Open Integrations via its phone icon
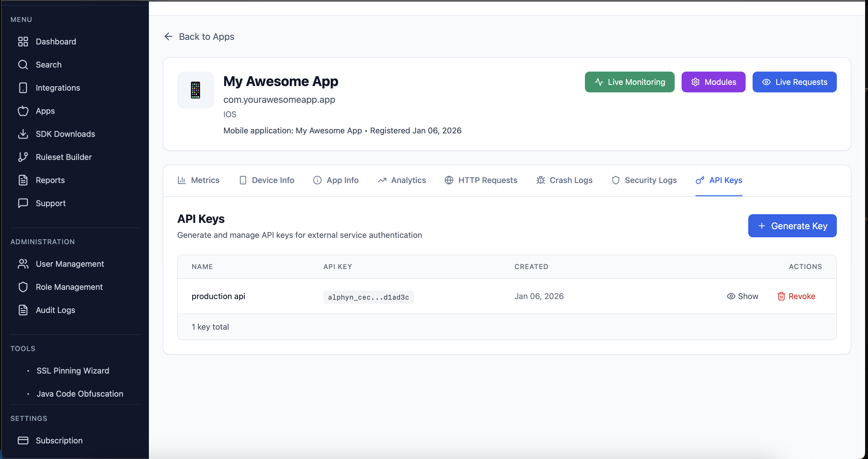 coord(23,88)
